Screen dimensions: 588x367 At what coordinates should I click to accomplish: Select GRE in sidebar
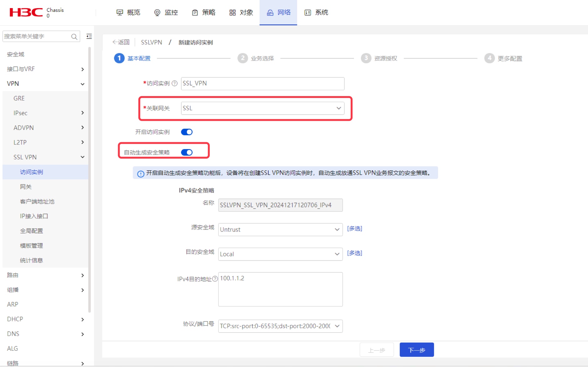[46, 98]
